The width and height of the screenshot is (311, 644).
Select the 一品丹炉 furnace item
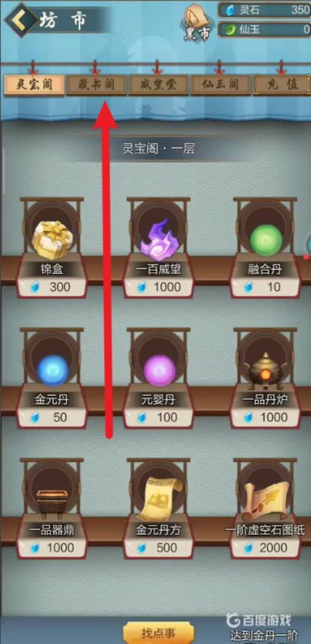[x=266, y=370]
